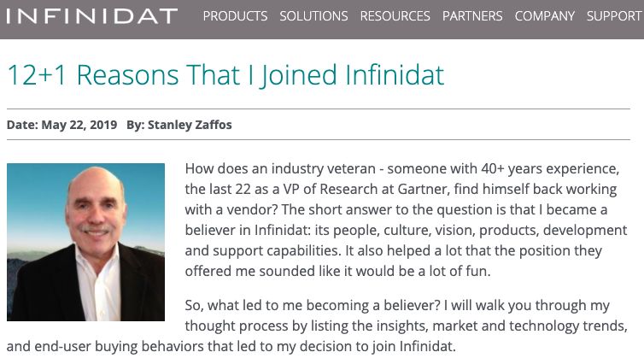Open the PARTNERS menu

pos(472,16)
